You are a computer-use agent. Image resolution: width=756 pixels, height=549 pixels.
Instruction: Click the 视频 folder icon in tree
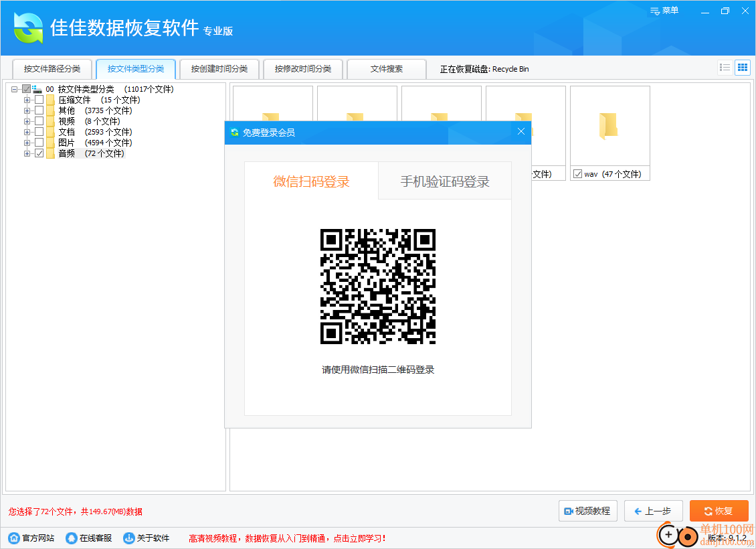click(x=50, y=121)
